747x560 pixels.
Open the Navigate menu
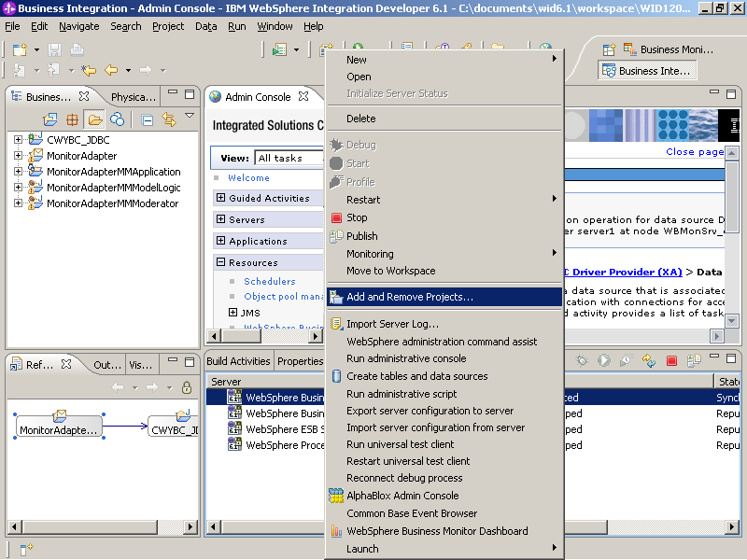[x=79, y=26]
